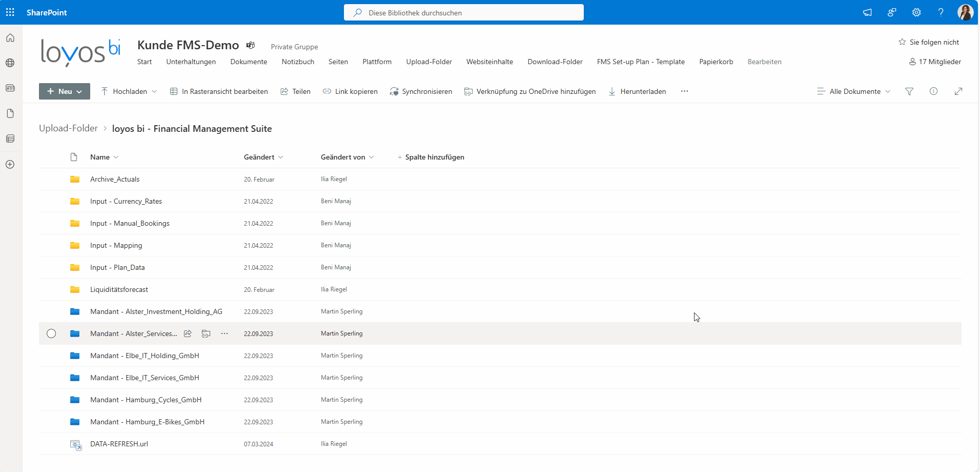Open the settings gear icon
The image size is (980, 472).
(916, 12)
